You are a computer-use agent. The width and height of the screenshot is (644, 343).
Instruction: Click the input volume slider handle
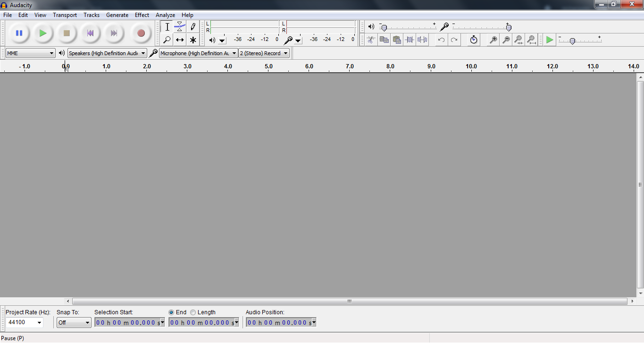click(x=509, y=28)
